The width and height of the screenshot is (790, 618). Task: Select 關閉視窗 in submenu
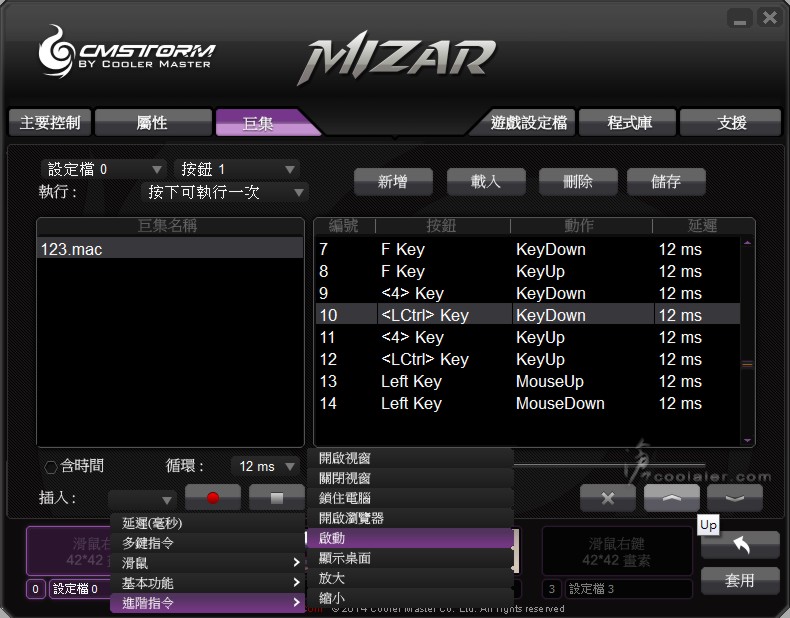(410, 478)
